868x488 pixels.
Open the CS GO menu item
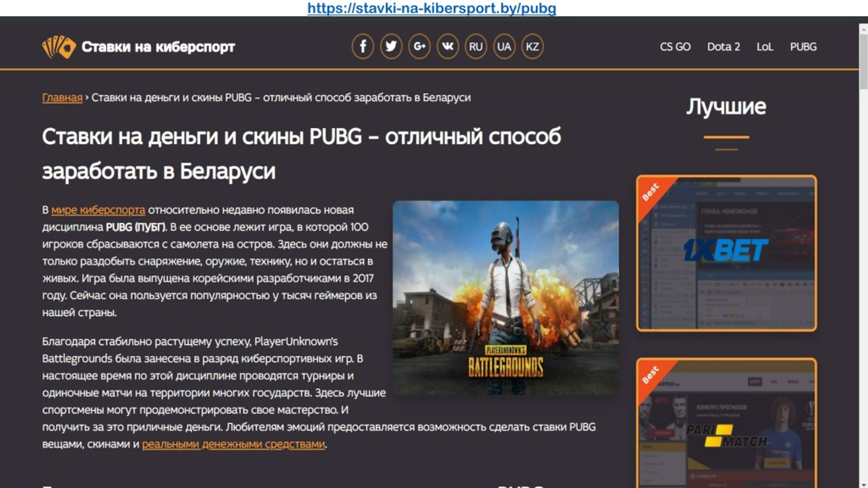(675, 47)
